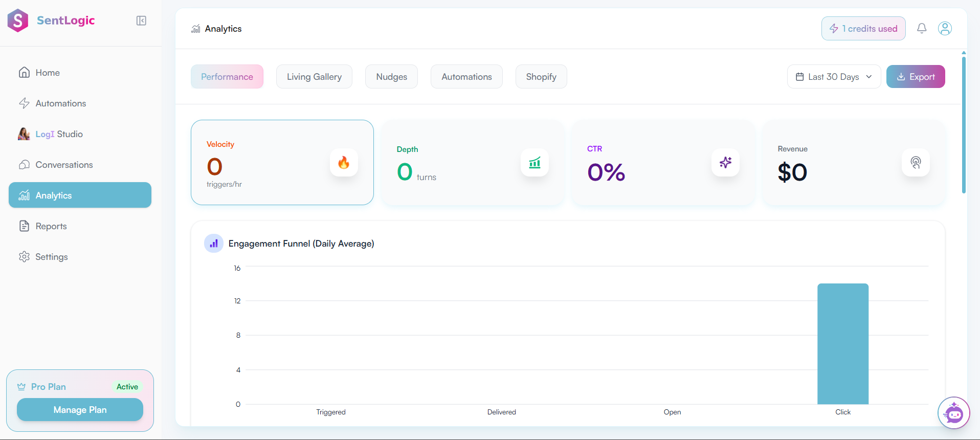
Task: Click the Engagement Funnel bar-chart icon
Action: [x=214, y=244]
